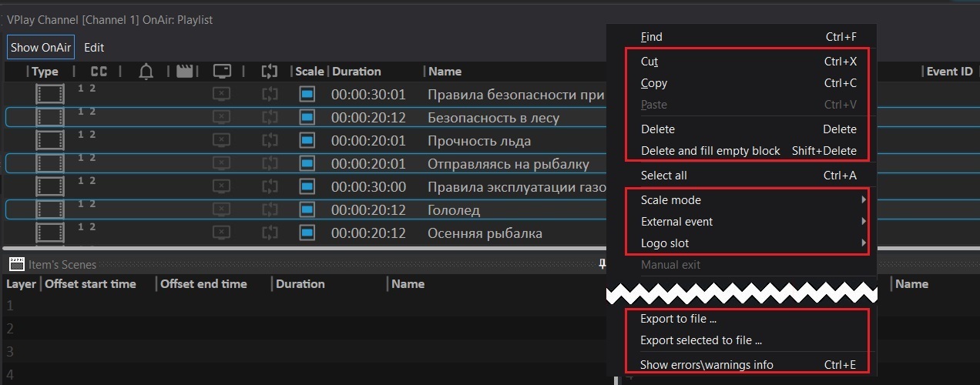
Task: Click the blue scale icon for Отправляясь на рыбалку
Action: click(307, 164)
